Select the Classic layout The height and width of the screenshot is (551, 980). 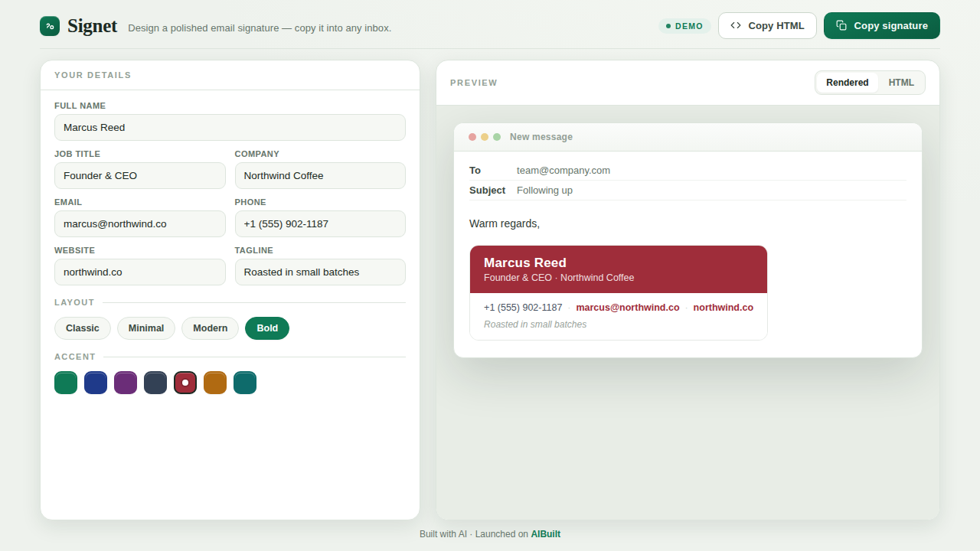click(83, 328)
